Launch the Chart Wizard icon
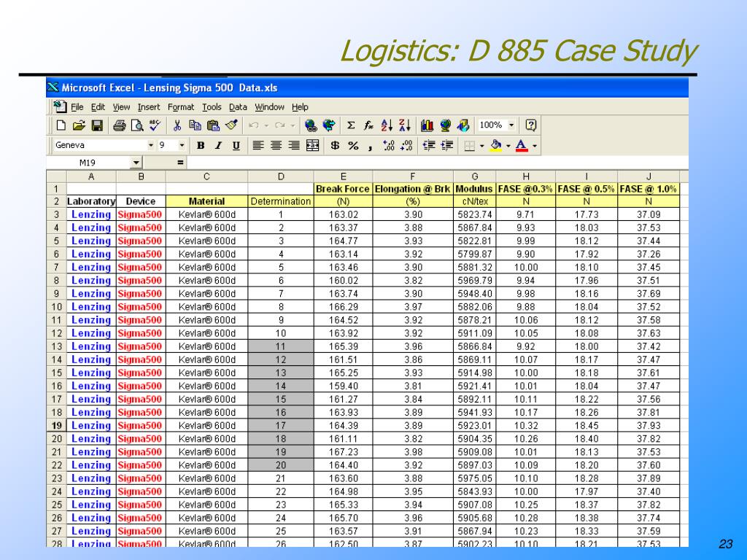Image resolution: width=747 pixels, height=560 pixels. 427,125
